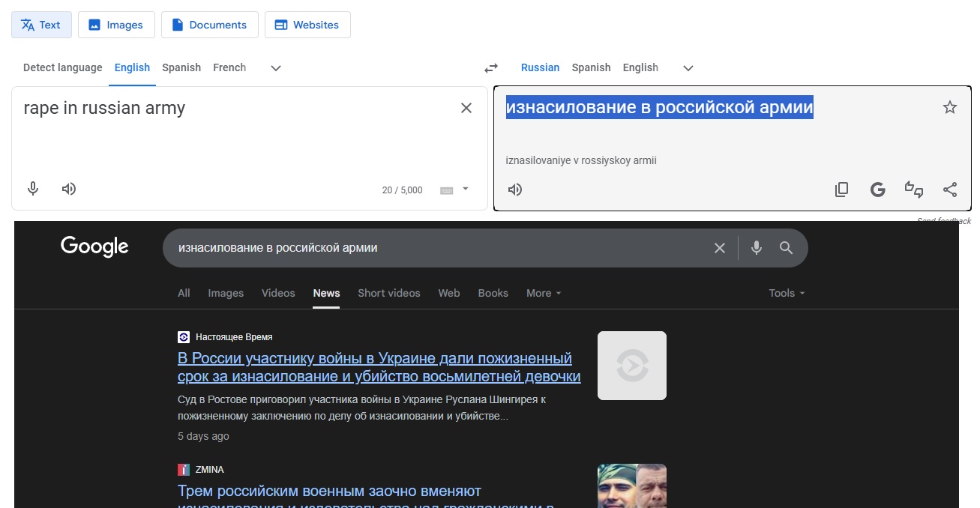
Task: Open the input tools dropdown arrow
Action: pyautogui.click(x=465, y=189)
